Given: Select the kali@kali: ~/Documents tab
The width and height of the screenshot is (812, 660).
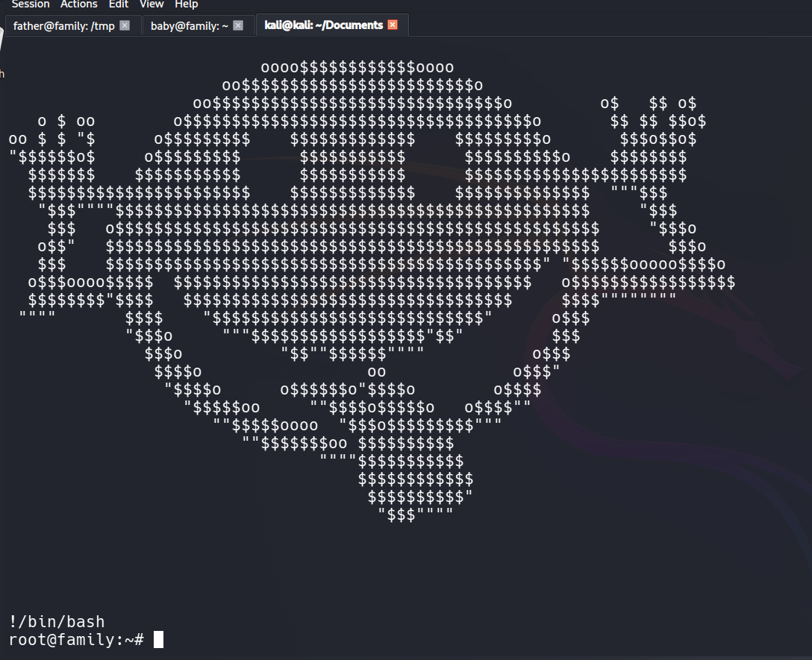Looking at the screenshot, I should (323, 25).
